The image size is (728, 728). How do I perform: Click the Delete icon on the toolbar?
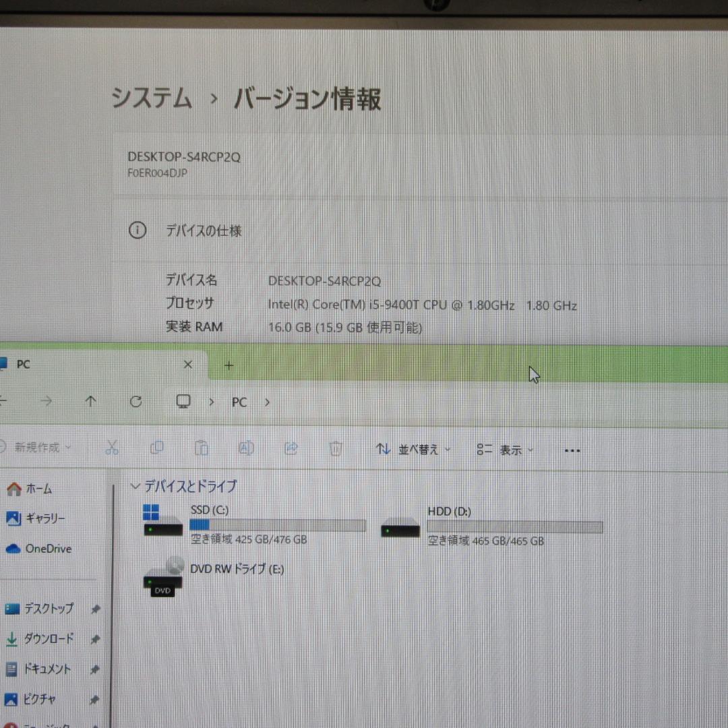tap(335, 448)
